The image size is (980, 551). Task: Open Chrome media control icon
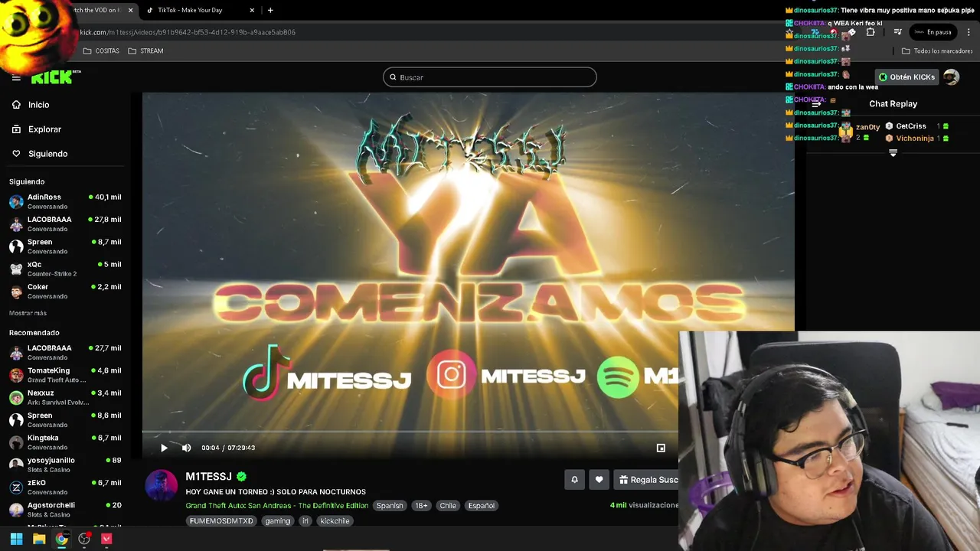pos(898,32)
